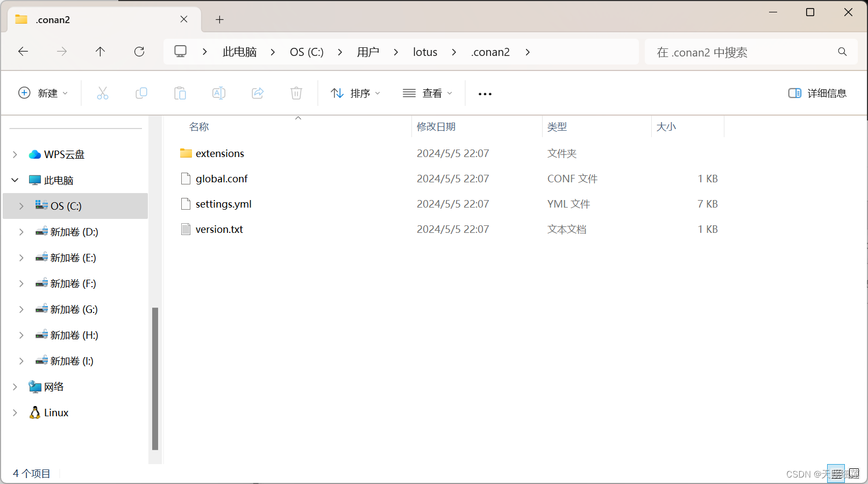Click the Copy icon in toolbar
The width and height of the screenshot is (868, 484).
[x=141, y=93]
